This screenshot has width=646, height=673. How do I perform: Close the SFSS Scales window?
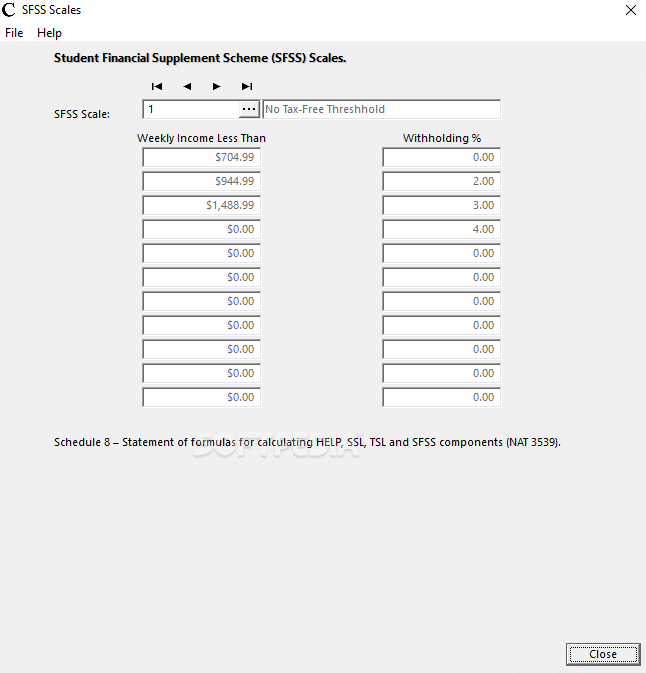631,10
